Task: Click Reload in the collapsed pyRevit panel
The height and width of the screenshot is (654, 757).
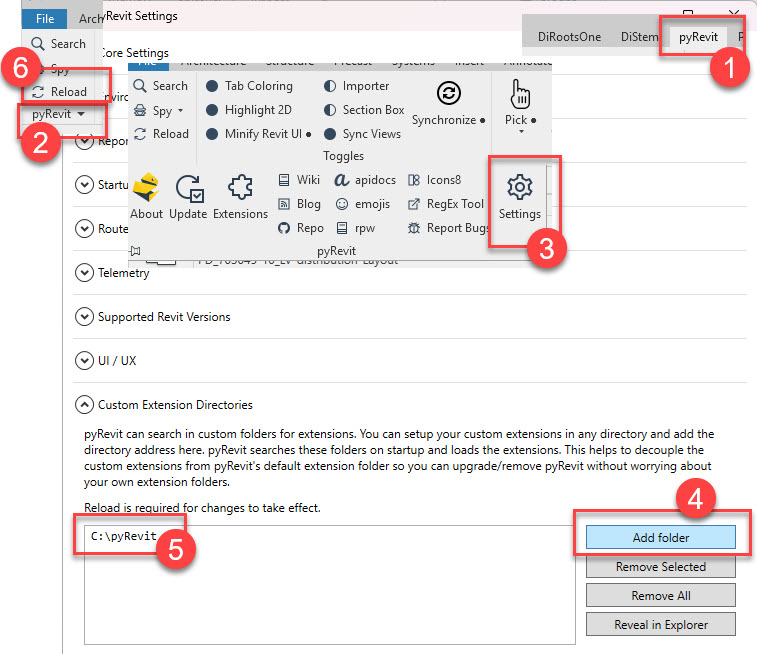Action: [59, 92]
